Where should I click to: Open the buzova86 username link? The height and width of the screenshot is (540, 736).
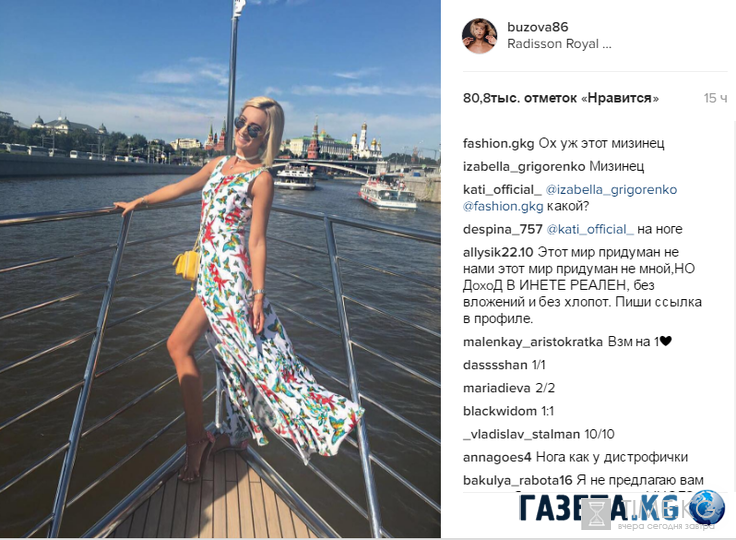(537, 27)
